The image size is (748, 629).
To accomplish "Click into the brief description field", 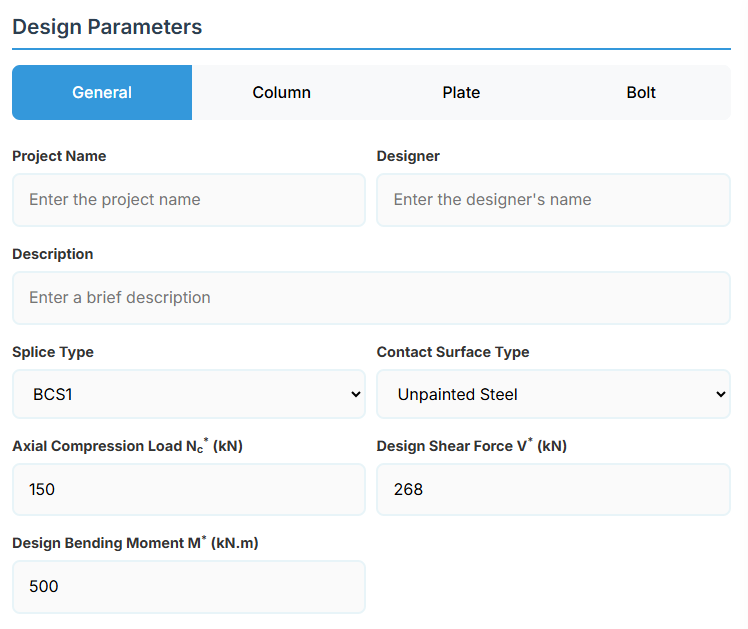I will tap(371, 298).
